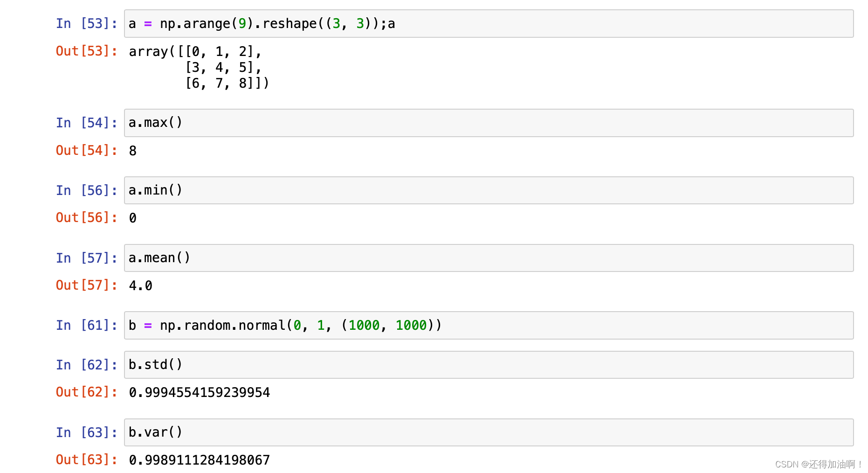Screen dimensions: 868x473
Task: Click the In [63] prompt label
Action: click(86, 432)
